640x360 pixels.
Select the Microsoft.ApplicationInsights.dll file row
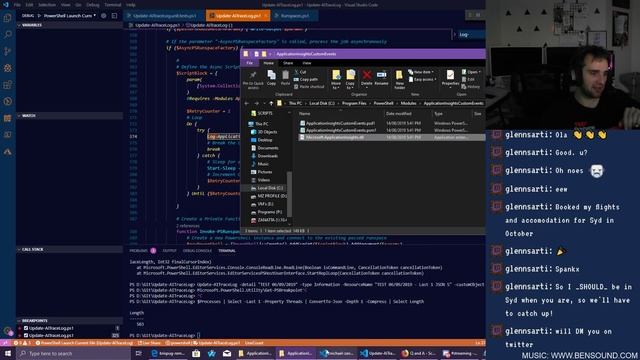[x=391, y=138]
